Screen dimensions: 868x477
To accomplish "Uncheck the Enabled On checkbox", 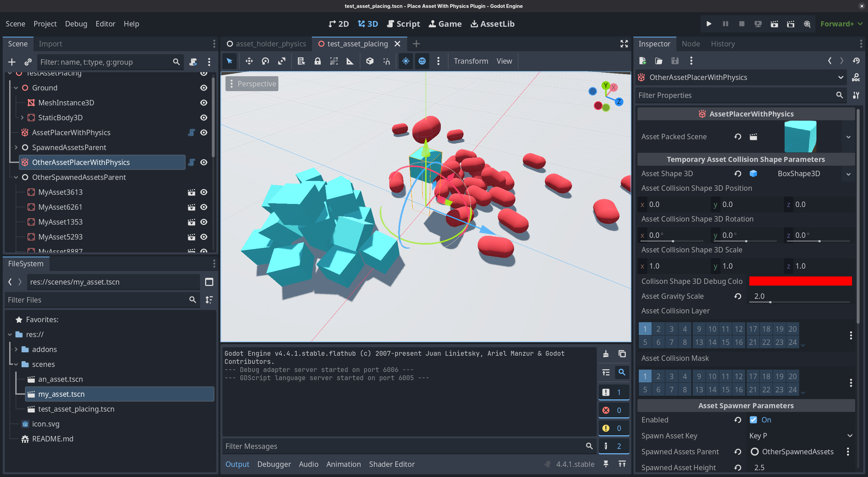I will pos(753,420).
